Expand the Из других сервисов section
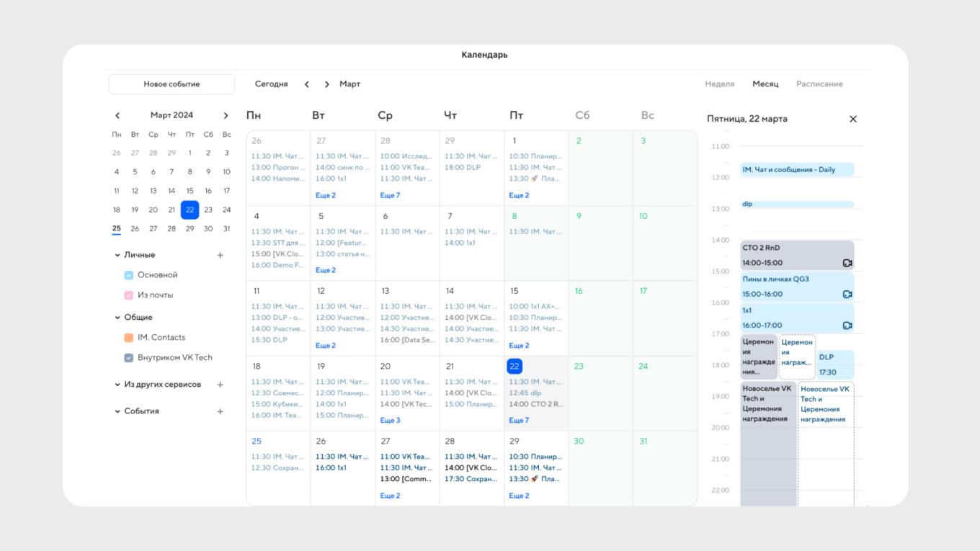 pyautogui.click(x=117, y=385)
